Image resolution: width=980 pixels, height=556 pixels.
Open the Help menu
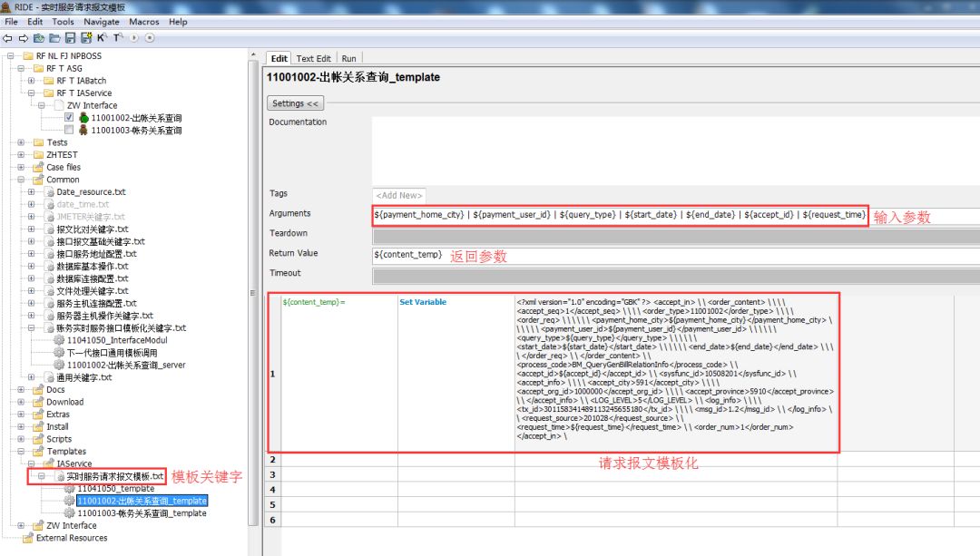tap(178, 21)
